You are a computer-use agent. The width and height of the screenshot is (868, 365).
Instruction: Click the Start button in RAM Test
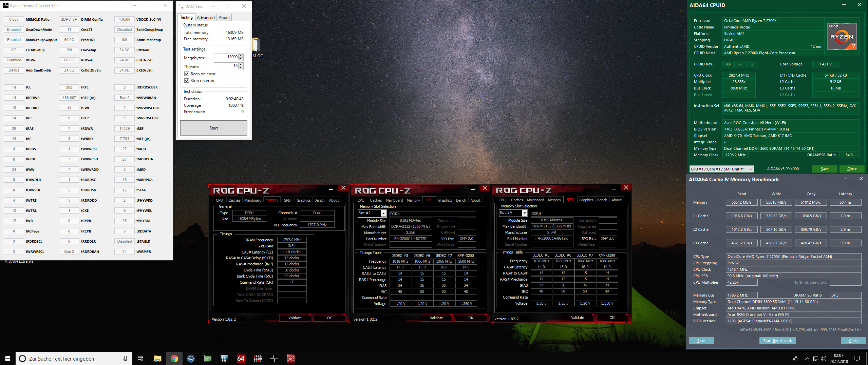pyautogui.click(x=214, y=128)
